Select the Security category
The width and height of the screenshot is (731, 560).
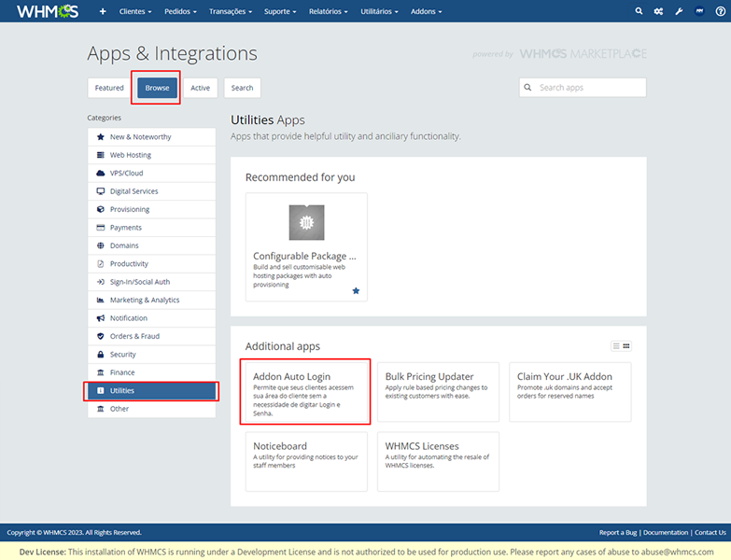click(122, 355)
